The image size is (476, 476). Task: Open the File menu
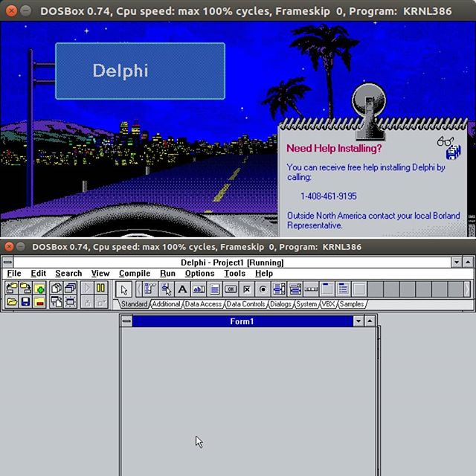14,273
